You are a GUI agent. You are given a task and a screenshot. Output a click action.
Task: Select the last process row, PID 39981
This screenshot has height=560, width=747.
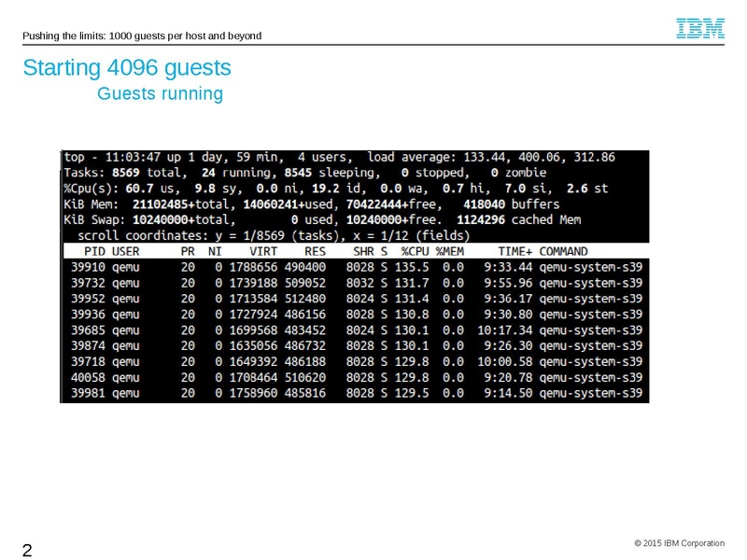tap(354, 394)
